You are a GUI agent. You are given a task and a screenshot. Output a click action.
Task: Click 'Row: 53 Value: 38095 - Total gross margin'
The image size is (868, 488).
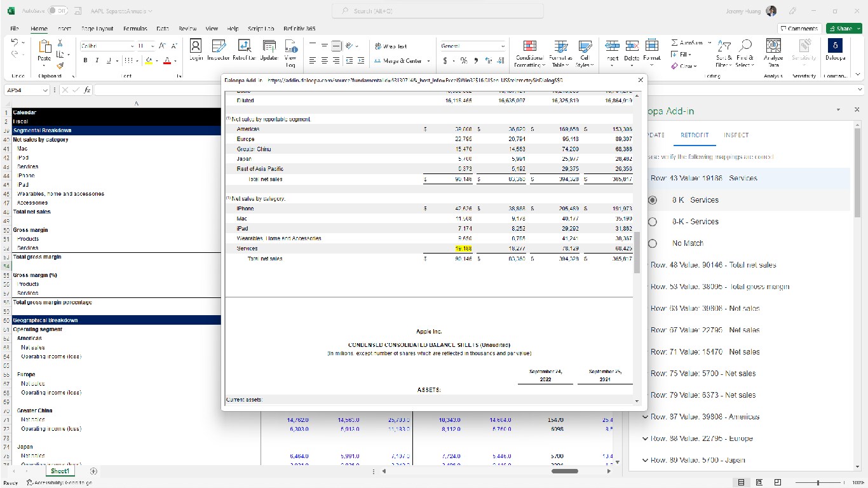pos(720,287)
